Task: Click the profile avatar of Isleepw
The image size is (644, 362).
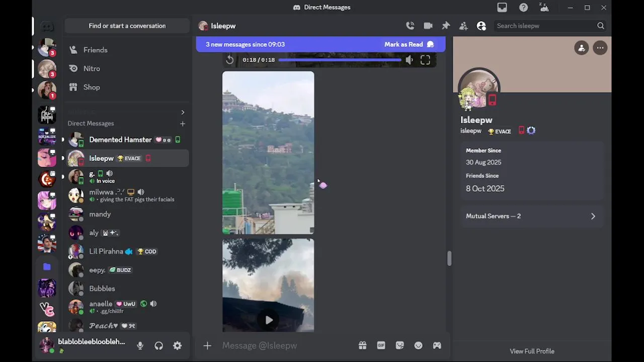Action: click(x=478, y=89)
